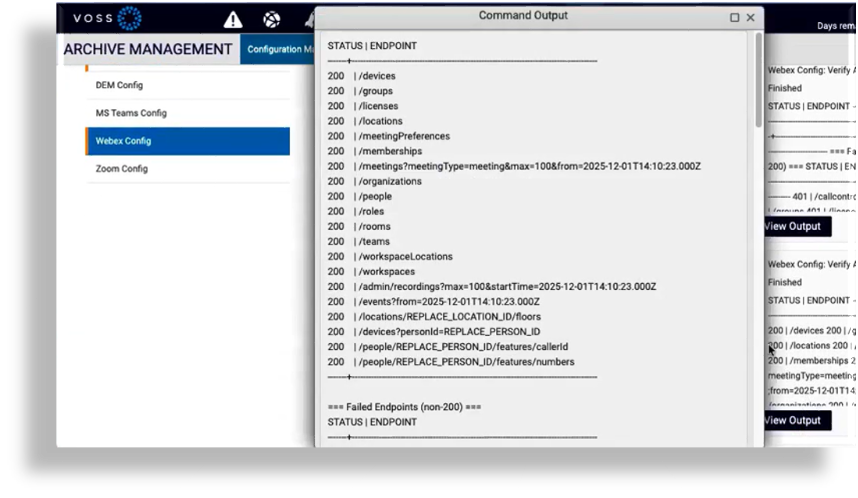Screen dimensions: 858x498
Task: Click the first STATUS | ENDPOINT header in dialog
Action: point(372,46)
